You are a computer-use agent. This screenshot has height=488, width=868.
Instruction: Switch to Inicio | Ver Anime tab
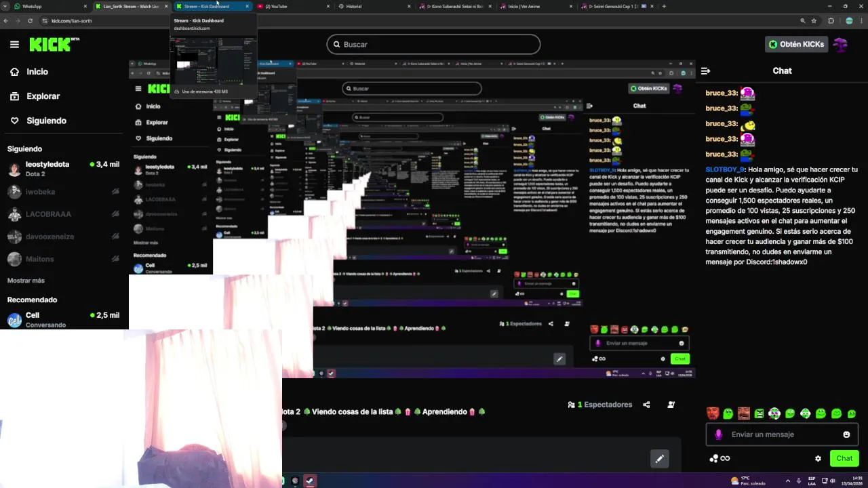[537, 6]
